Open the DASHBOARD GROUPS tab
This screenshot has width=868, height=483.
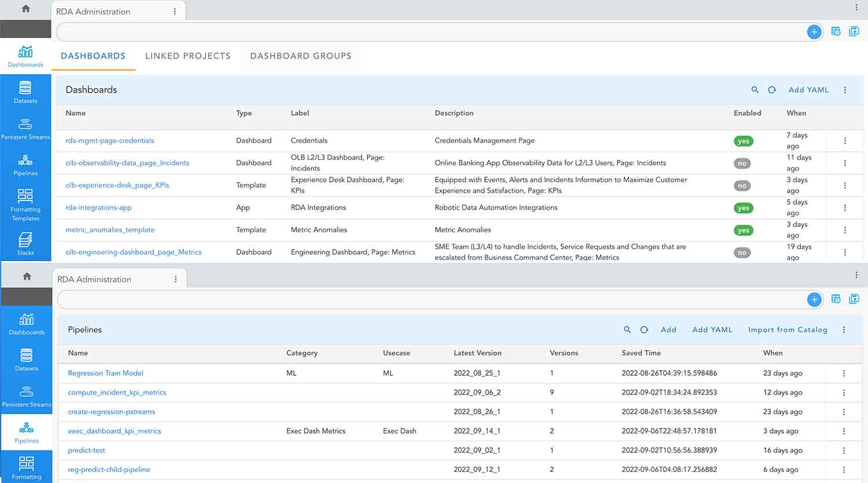click(300, 56)
